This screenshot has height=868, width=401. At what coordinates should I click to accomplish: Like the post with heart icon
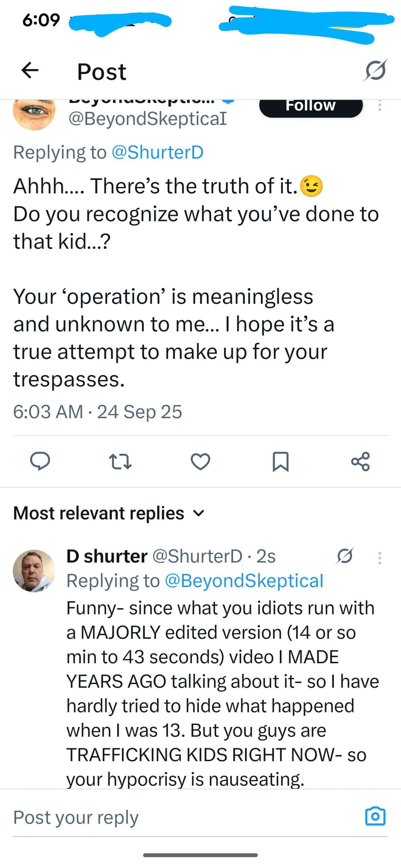(200, 461)
